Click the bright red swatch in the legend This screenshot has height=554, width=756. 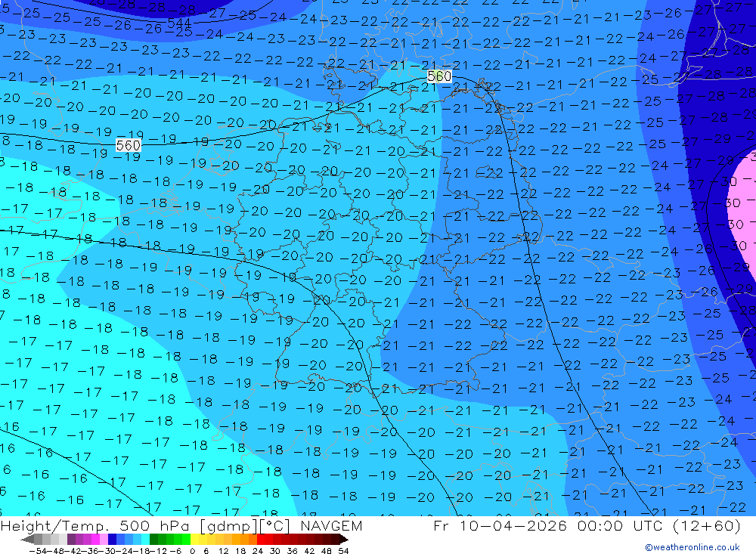(261, 540)
